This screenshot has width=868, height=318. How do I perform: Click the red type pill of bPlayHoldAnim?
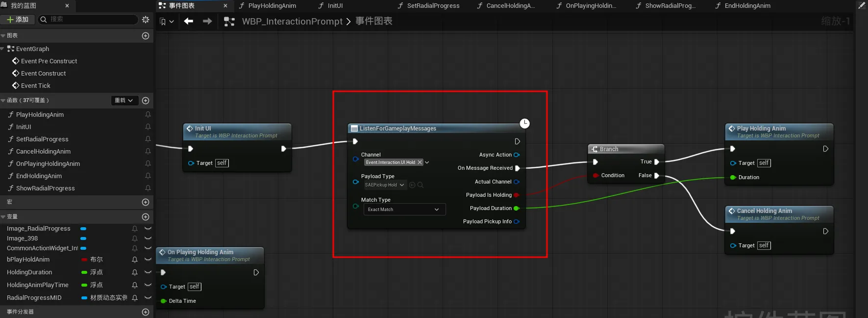point(84,260)
